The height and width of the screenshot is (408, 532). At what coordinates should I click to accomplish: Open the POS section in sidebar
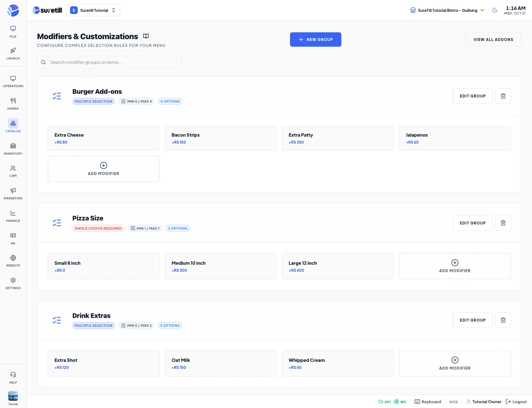pos(13,31)
